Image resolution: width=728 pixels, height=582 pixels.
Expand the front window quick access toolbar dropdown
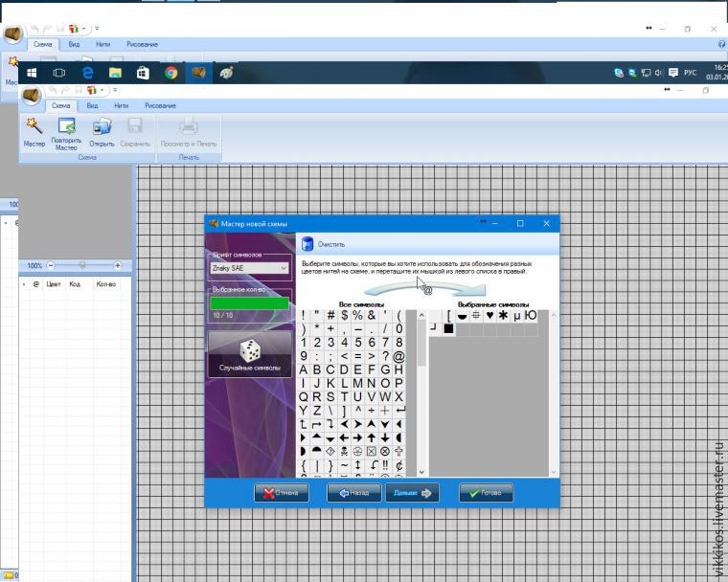click(115, 90)
